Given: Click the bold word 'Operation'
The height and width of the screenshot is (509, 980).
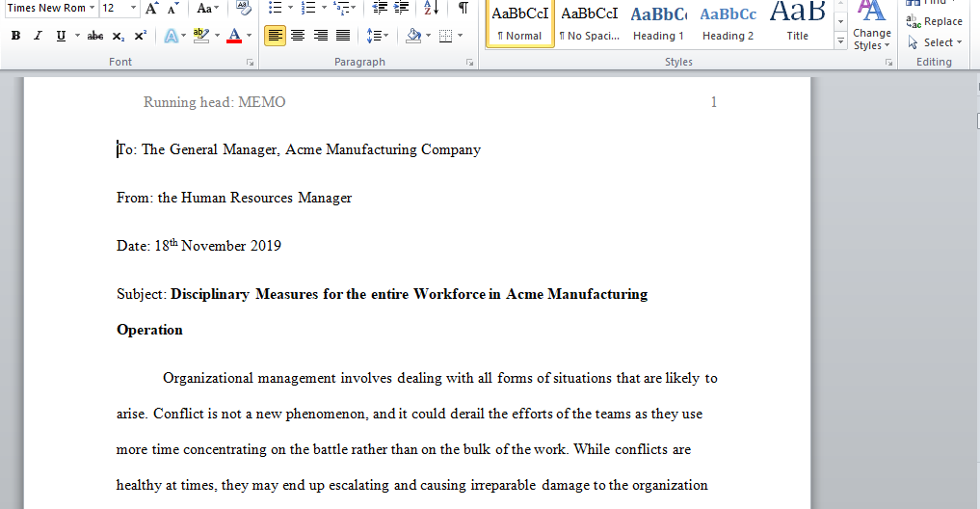Looking at the screenshot, I should pos(149,330).
